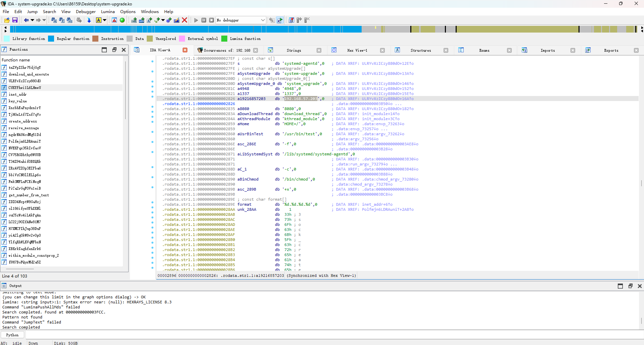Viewport: 644px width, 345px height.
Task: Jump forward with the right arrow
Action: (38, 20)
